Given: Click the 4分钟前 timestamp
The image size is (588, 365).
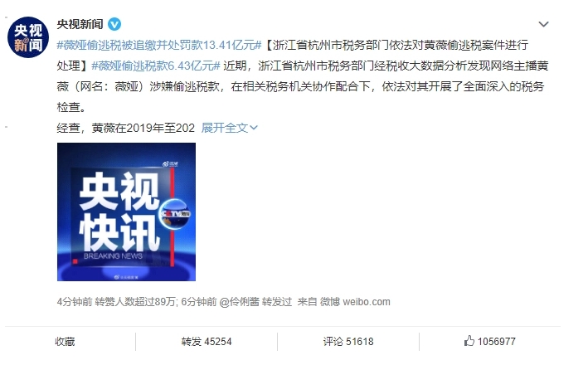Looking at the screenshot, I should point(75,302).
